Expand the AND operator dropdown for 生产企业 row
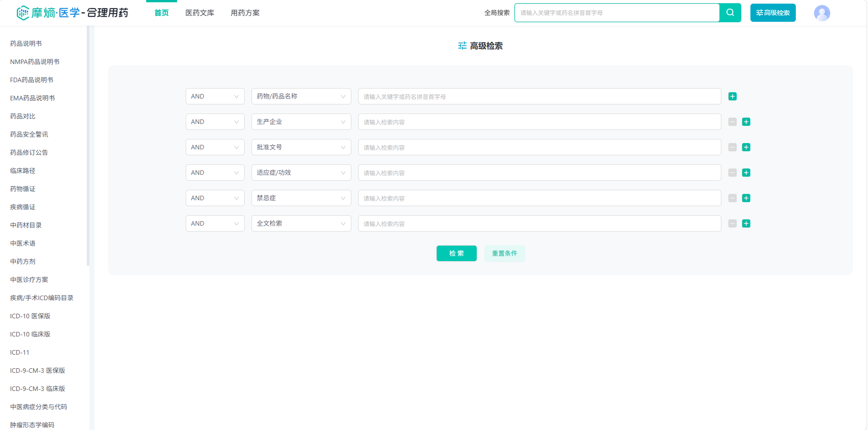Image resolution: width=868 pixels, height=430 pixels. coord(215,122)
